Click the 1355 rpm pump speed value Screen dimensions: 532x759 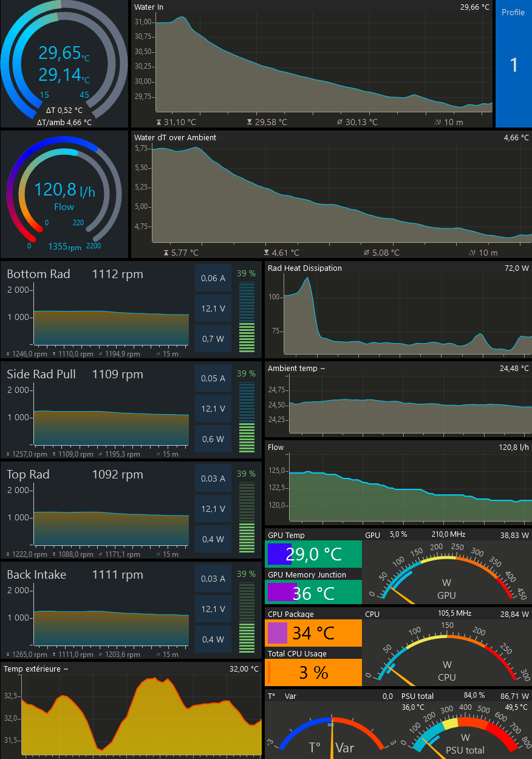tap(64, 247)
